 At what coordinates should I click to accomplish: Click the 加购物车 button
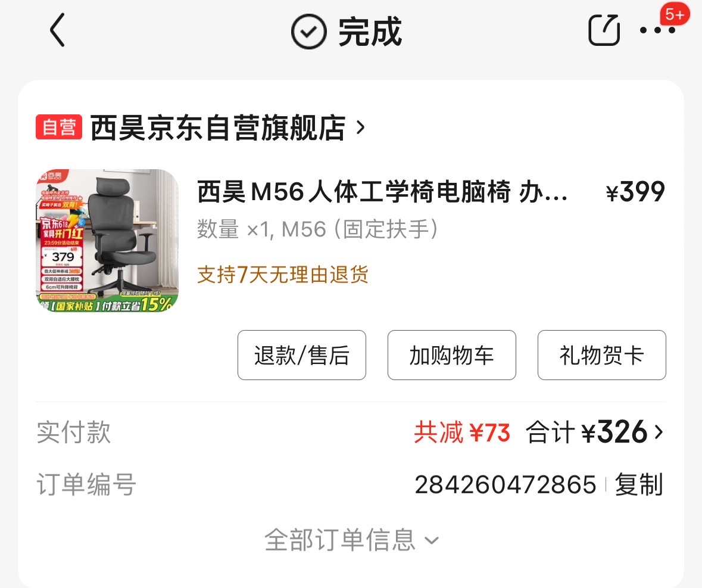(452, 355)
